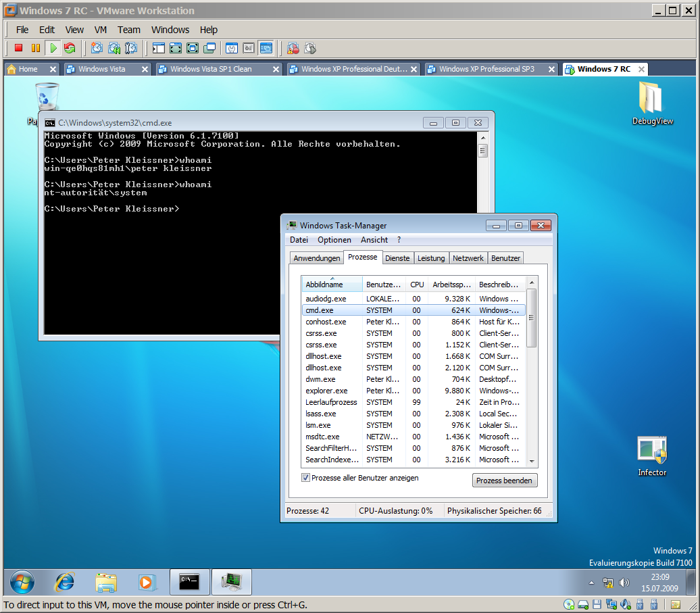Uncheck 'Prozesse aller Benutzer anzeigen'

(306, 477)
